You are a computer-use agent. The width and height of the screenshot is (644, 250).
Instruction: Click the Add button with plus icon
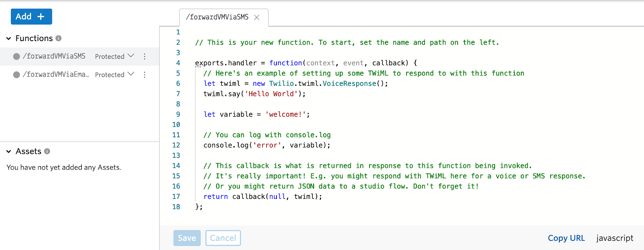click(x=31, y=17)
